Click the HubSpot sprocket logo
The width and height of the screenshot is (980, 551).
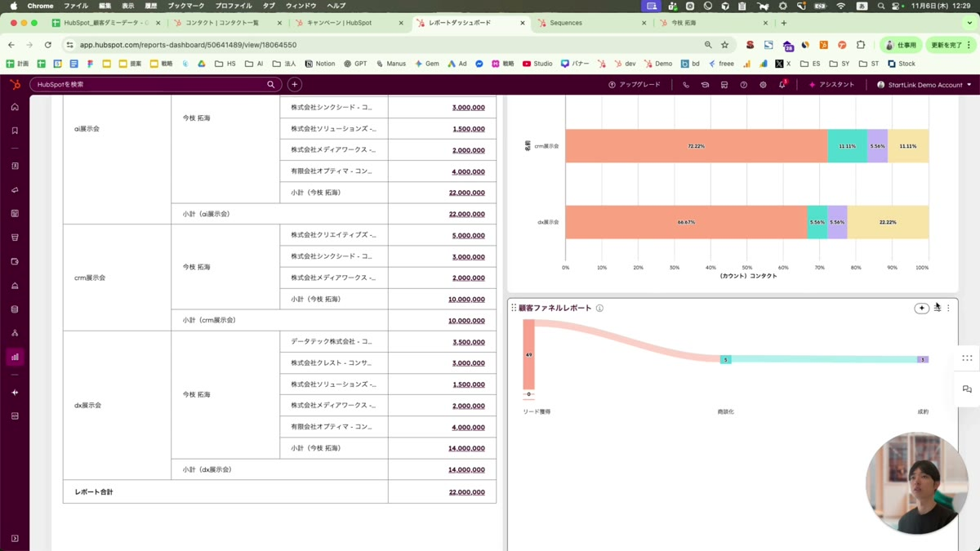[15, 84]
